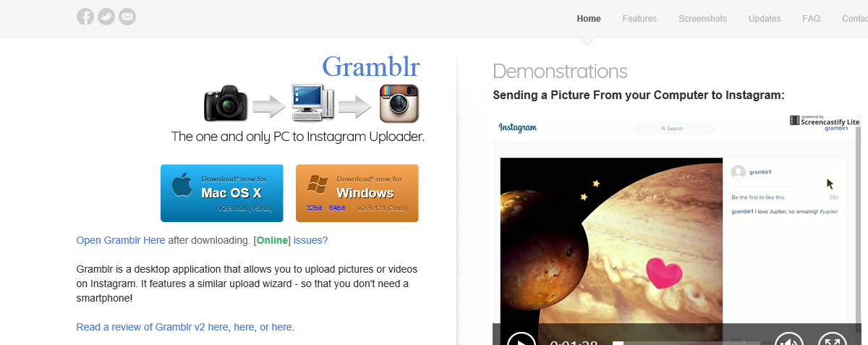This screenshot has height=345, width=868.
Task: Download Gramblr for Mac OS X
Action: click(x=222, y=193)
